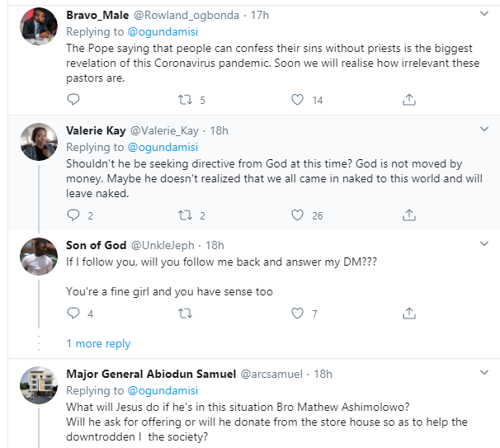Viewport: 500px width, 448px height.
Task: Share Valerie Kay's tweet
Action: [x=408, y=215]
